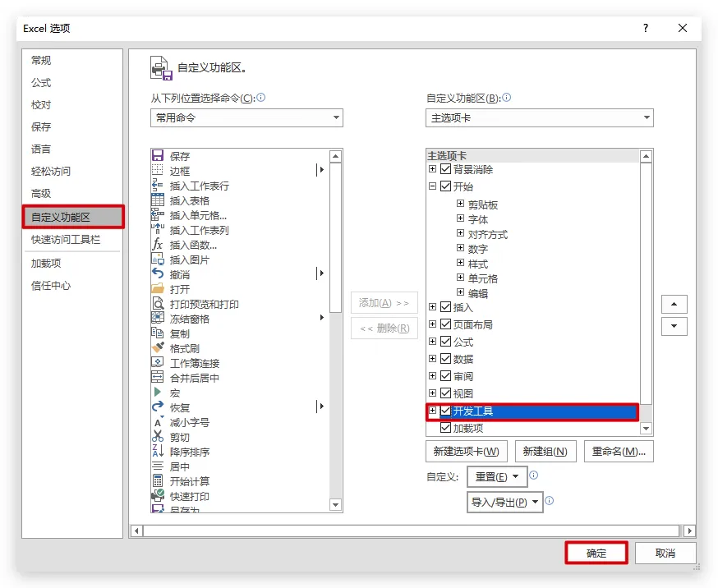This screenshot has width=718, height=588.
Task: Click the Undo (撤消) arrow icon
Action: click(x=158, y=273)
